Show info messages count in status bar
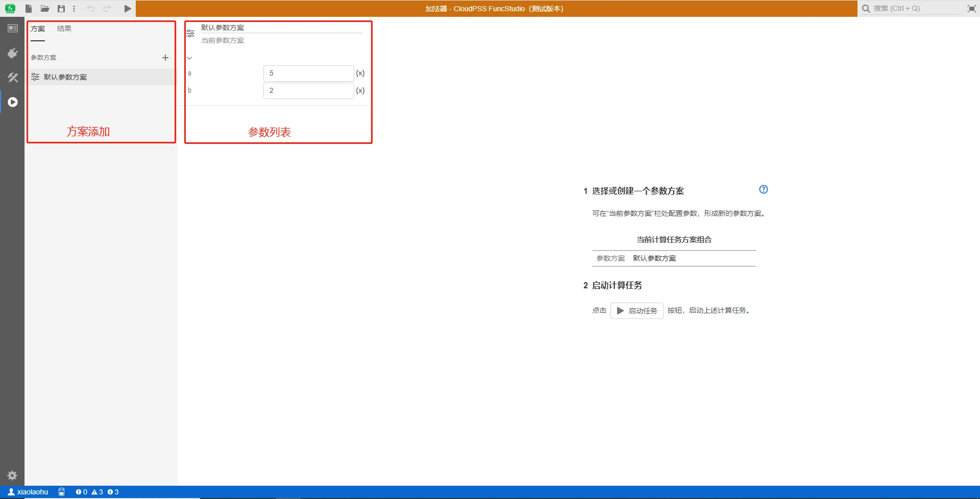The height and width of the screenshot is (499, 980). (x=113, y=492)
